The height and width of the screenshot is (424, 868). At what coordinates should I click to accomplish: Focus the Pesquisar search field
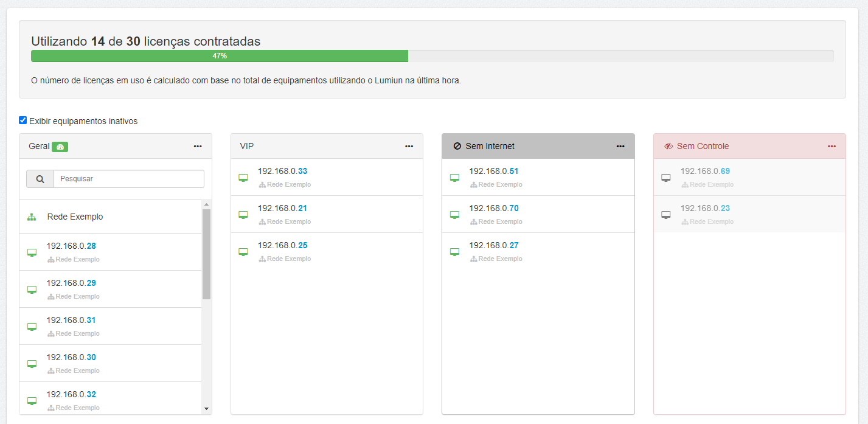coord(129,179)
